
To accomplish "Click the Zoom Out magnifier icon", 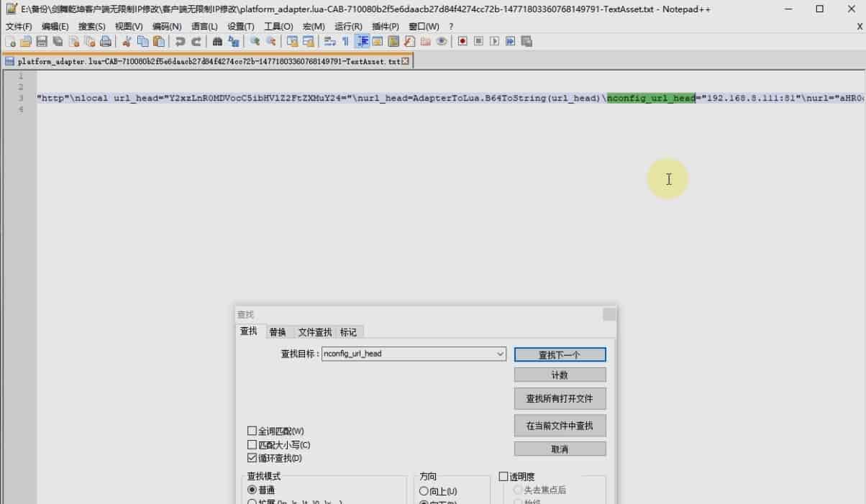I will [270, 42].
